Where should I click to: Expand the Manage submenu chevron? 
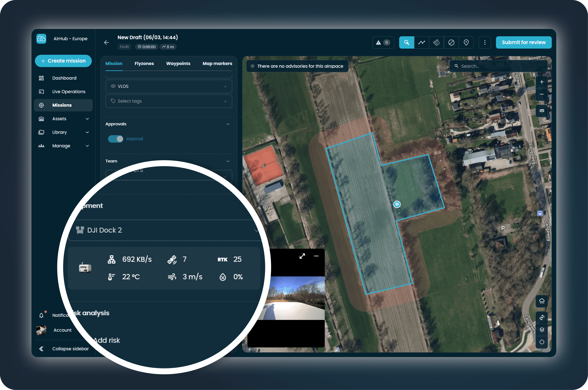pos(87,146)
